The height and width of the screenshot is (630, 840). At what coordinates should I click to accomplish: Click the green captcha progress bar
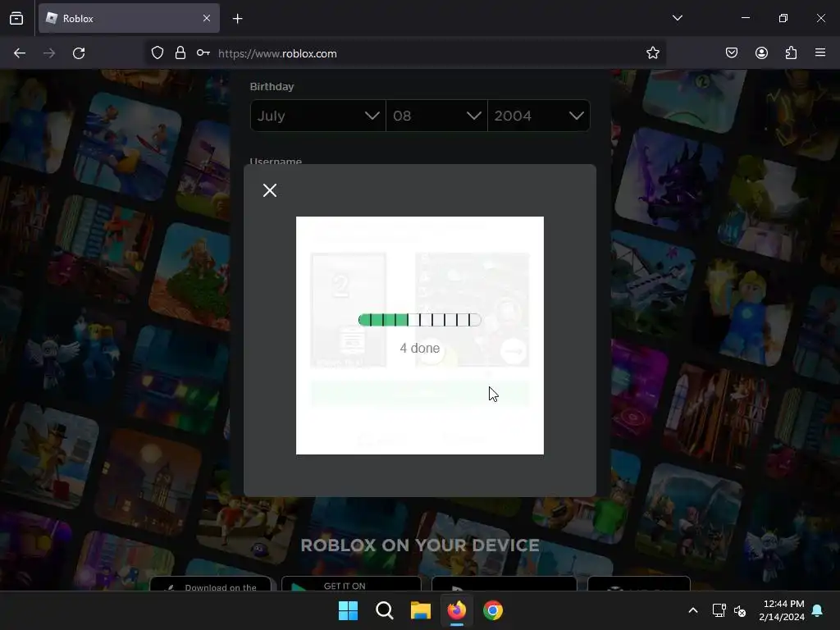tap(419, 320)
